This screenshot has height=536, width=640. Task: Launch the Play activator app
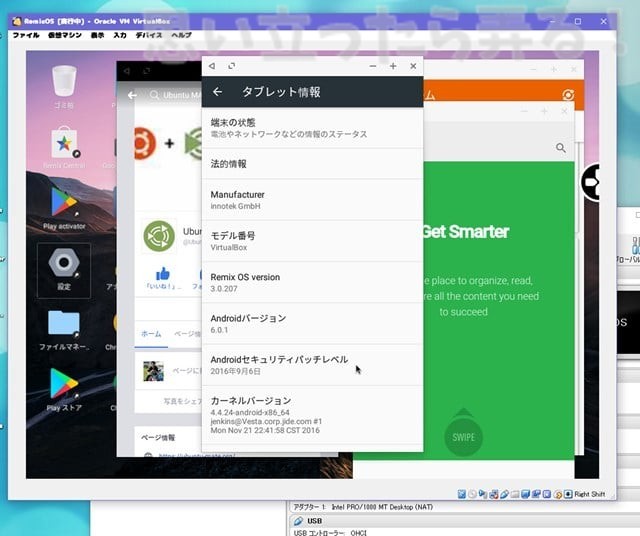pos(64,208)
